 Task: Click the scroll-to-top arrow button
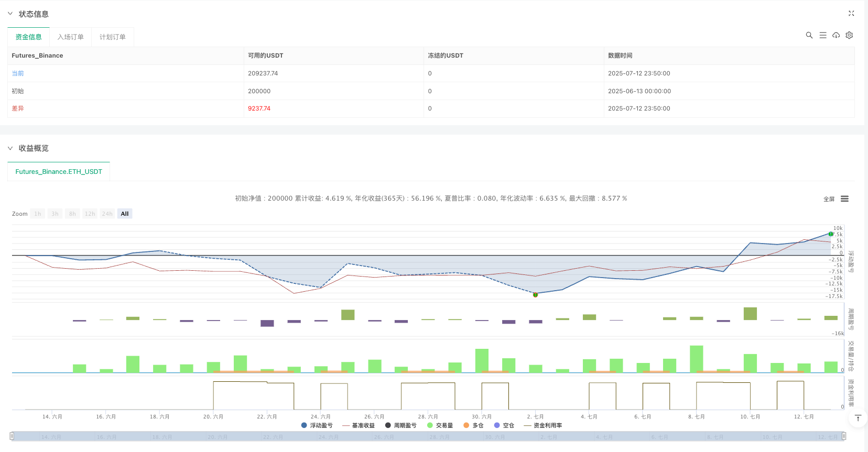pyautogui.click(x=858, y=418)
